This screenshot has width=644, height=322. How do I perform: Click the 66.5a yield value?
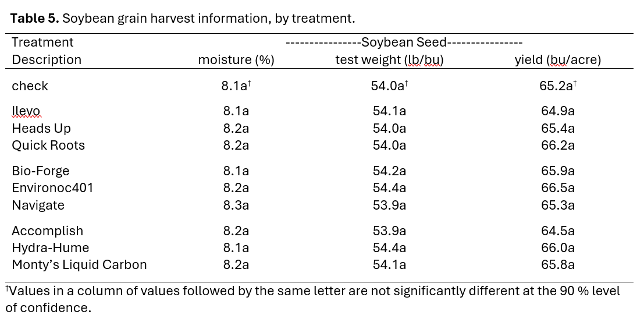pos(557,188)
